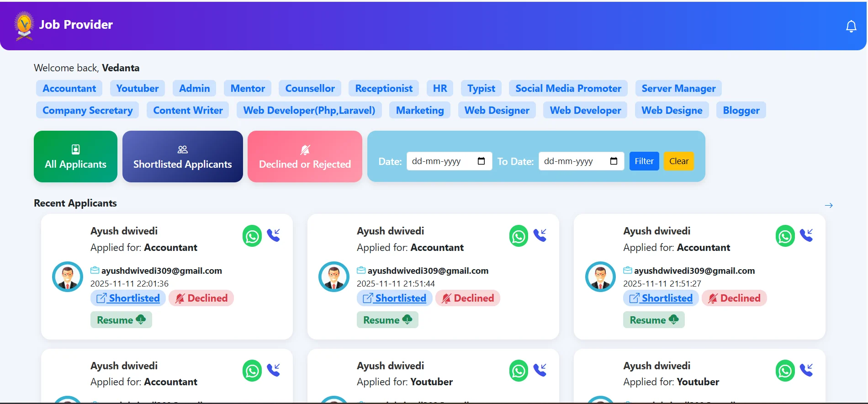
Task: Select Social Media Promoter tag
Action: (568, 88)
